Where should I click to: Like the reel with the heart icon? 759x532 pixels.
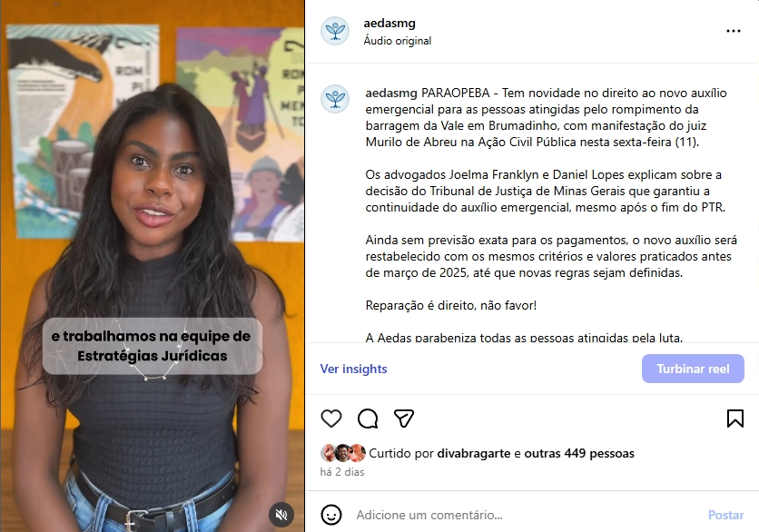coord(331,419)
